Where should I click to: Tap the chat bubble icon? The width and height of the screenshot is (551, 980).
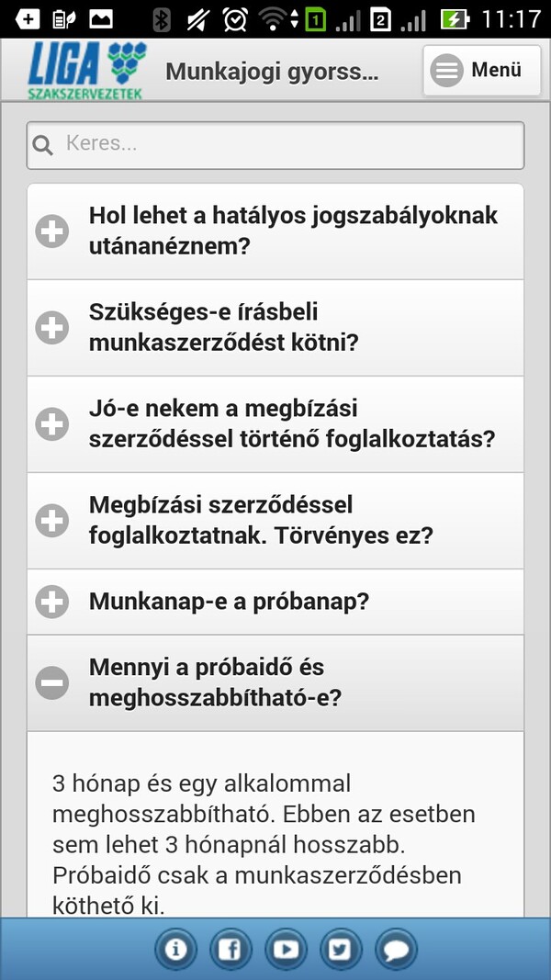[x=396, y=950]
